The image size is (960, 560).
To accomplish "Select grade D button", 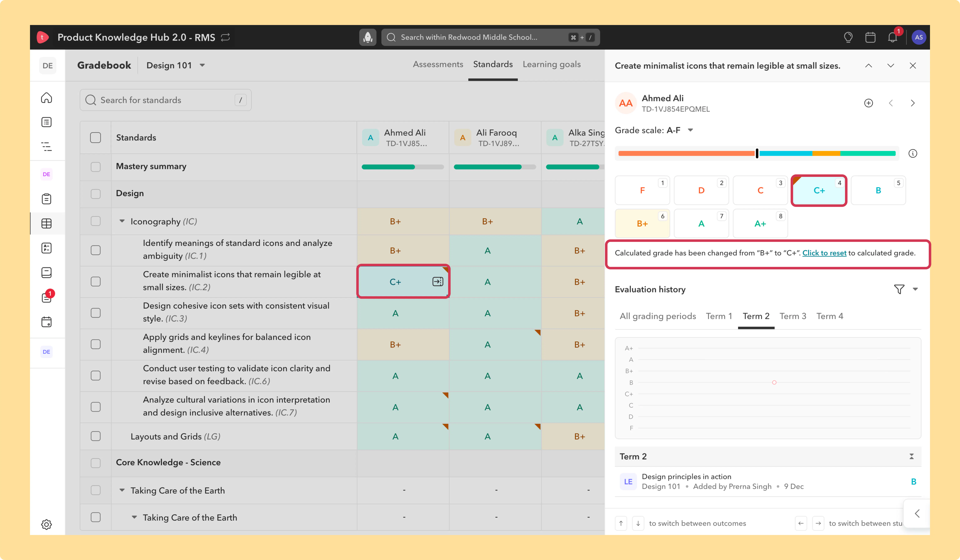I will tap(701, 190).
